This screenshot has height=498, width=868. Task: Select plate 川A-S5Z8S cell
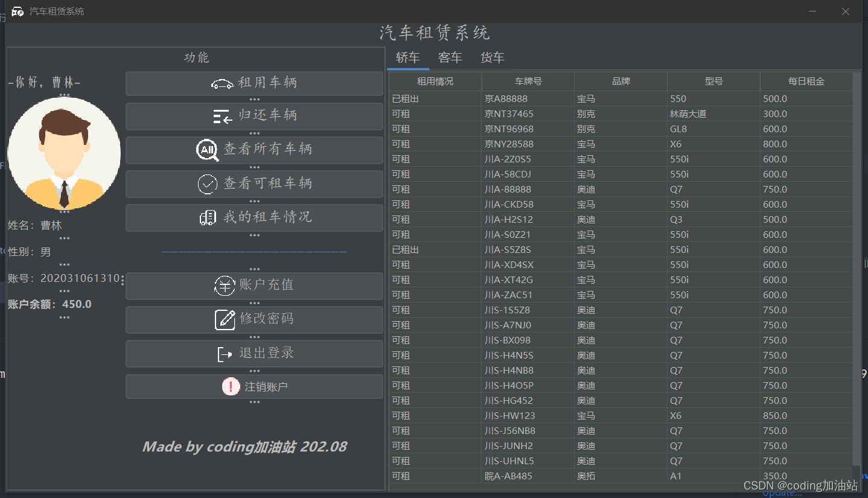pos(528,249)
